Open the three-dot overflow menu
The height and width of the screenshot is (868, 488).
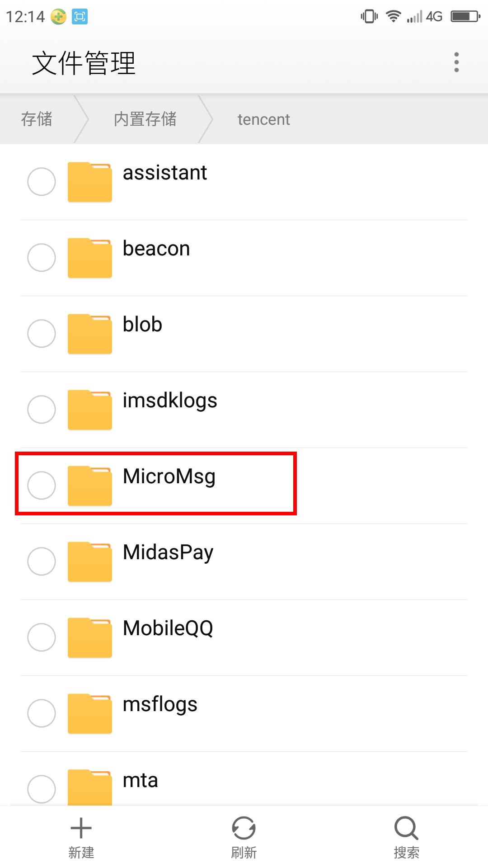pos(456,62)
